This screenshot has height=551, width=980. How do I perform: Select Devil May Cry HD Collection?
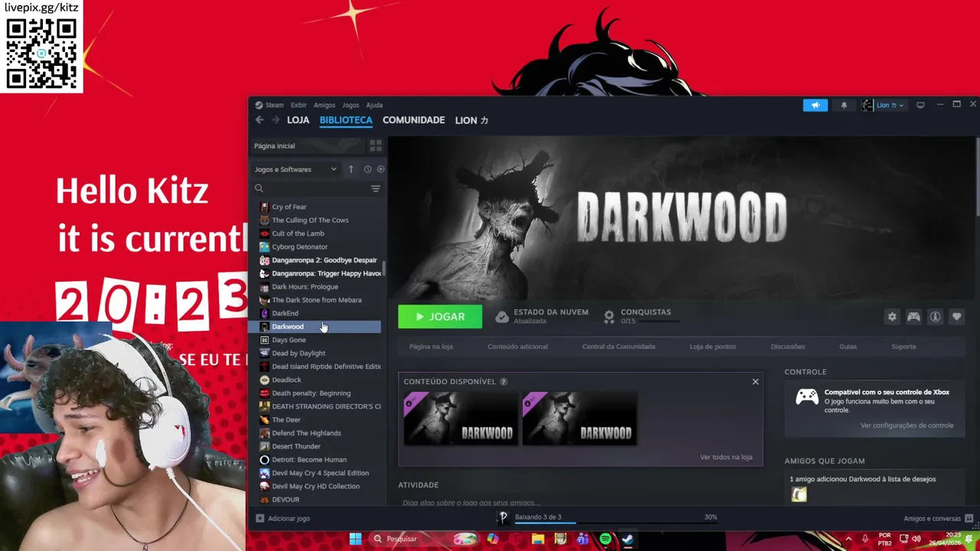tap(315, 486)
